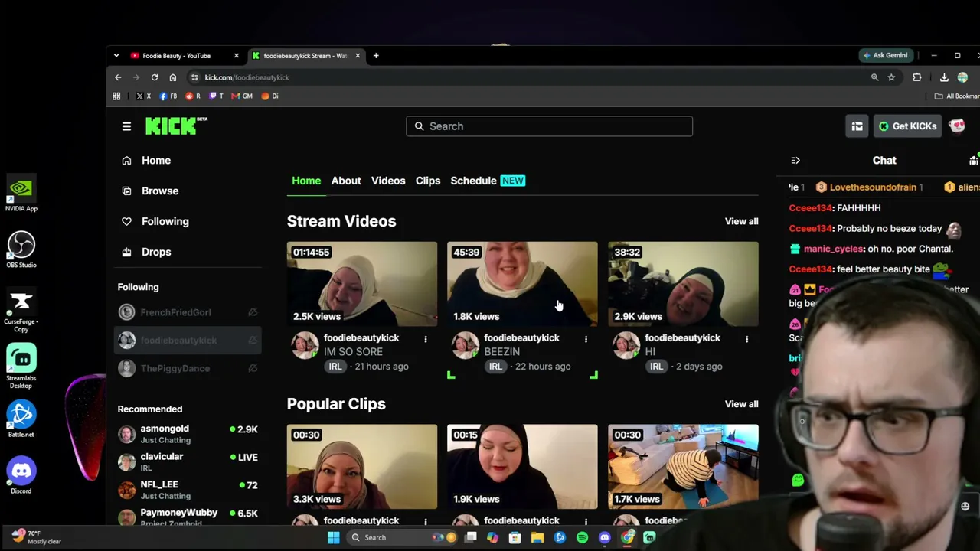
Task: Switch to the Videos tab
Action: tap(388, 181)
